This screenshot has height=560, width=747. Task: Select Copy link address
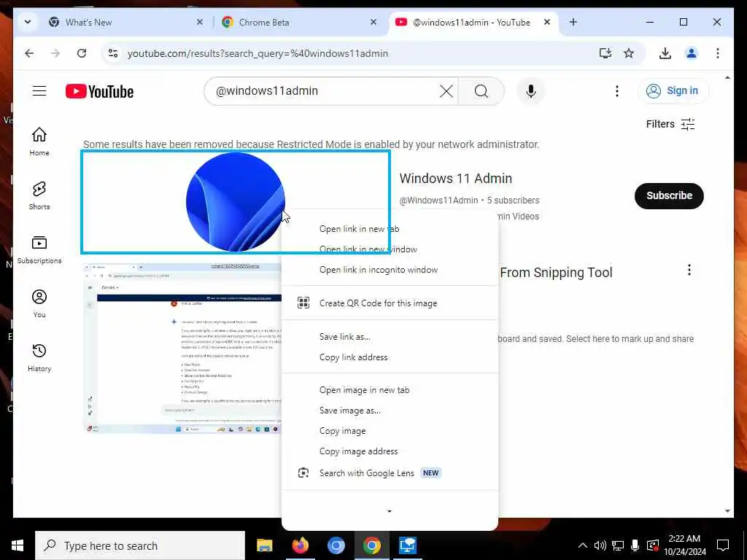[x=390, y=357]
